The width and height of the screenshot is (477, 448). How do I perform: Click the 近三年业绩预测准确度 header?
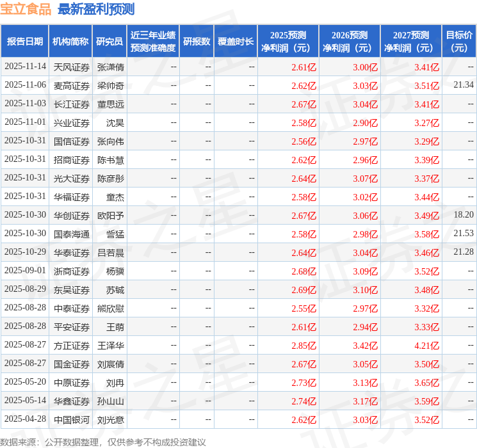[x=153, y=42]
